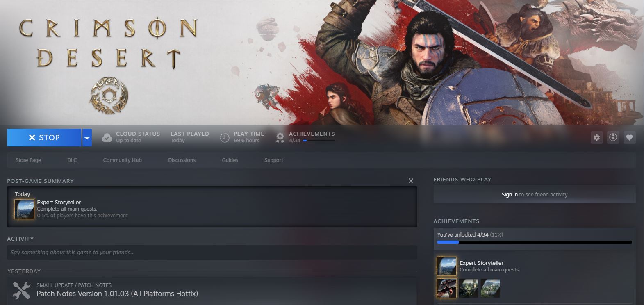Open the DLC tab
This screenshot has width=644, height=305.
pyautogui.click(x=72, y=160)
